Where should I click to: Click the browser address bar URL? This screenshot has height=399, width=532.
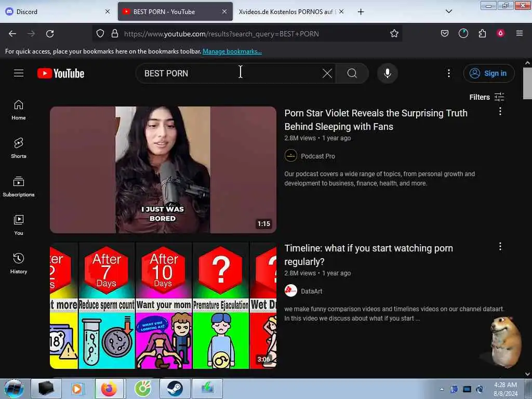(221, 34)
